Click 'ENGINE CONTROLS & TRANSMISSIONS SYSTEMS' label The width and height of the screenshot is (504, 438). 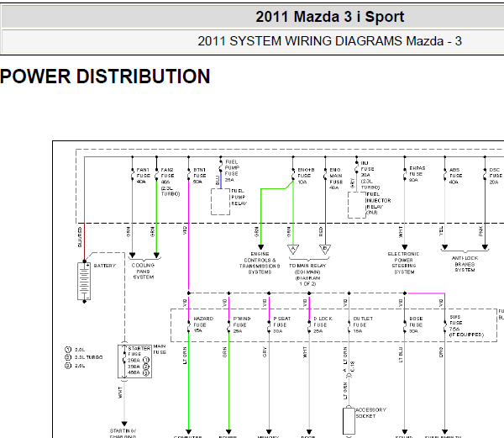click(x=260, y=263)
